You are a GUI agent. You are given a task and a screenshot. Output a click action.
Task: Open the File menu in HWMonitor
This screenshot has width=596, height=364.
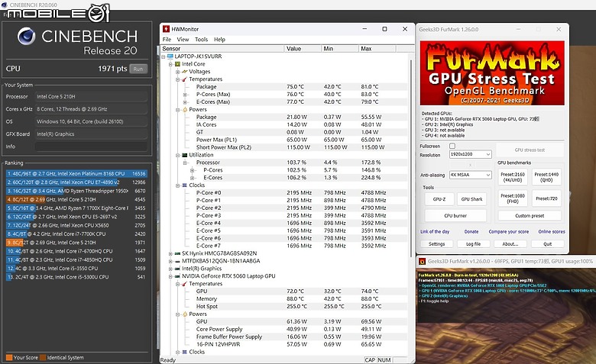pos(167,40)
